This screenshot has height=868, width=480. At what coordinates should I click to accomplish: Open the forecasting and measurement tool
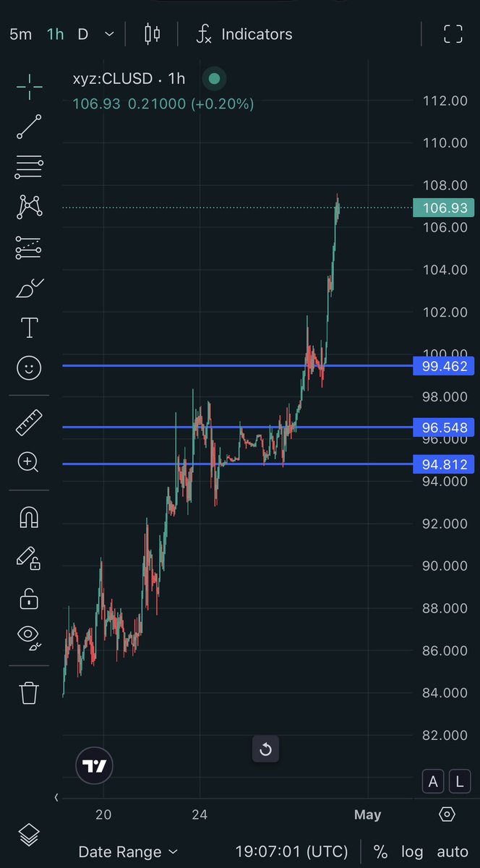tap(29, 248)
